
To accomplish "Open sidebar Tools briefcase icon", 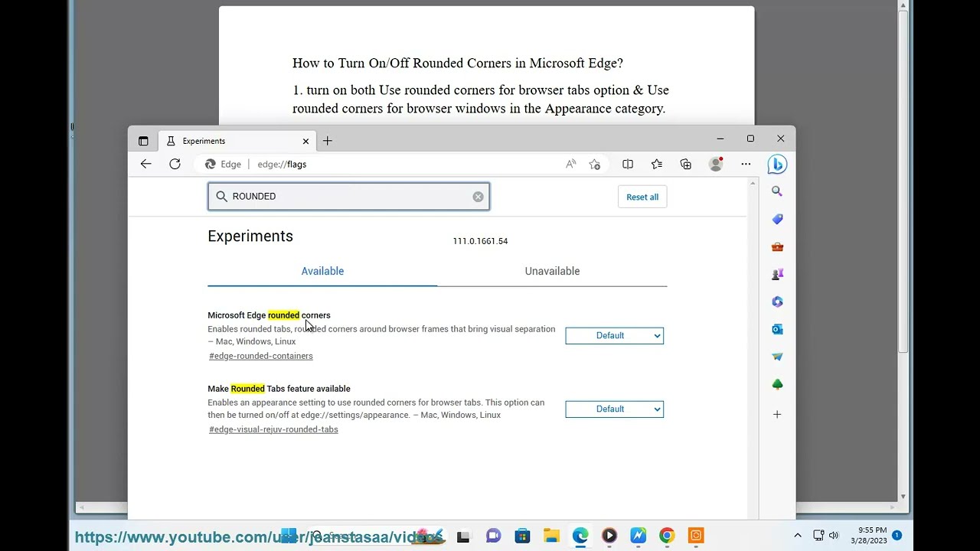I will (777, 246).
